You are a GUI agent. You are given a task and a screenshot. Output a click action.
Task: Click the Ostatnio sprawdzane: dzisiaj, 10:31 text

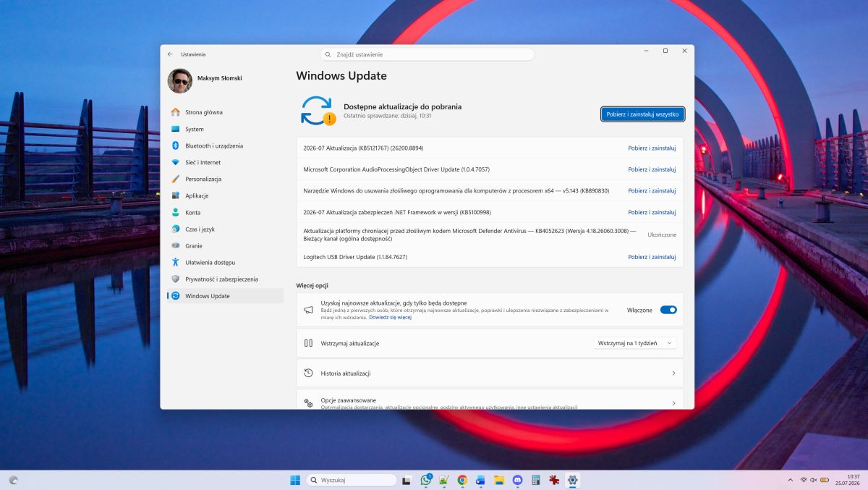coord(388,116)
